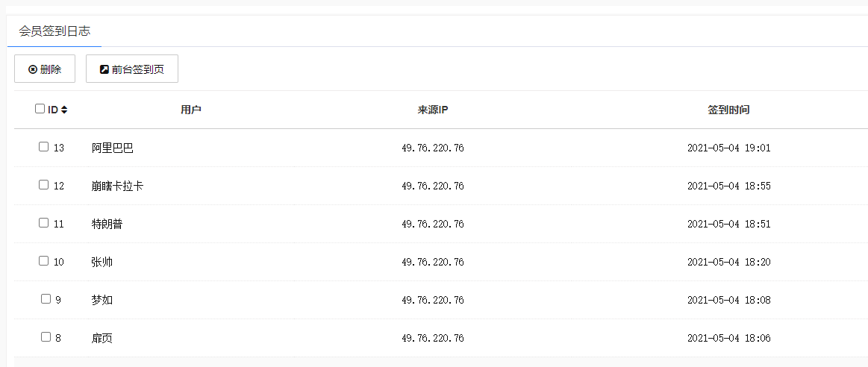Tick the checkbox for row ID 10
Screen dimensions: 868x367
click(x=43, y=261)
